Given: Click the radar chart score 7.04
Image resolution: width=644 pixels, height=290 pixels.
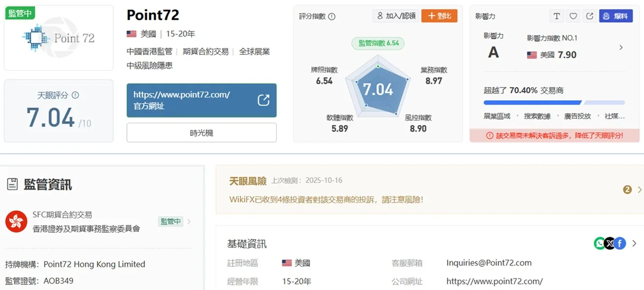Looking at the screenshot, I should (x=378, y=89).
